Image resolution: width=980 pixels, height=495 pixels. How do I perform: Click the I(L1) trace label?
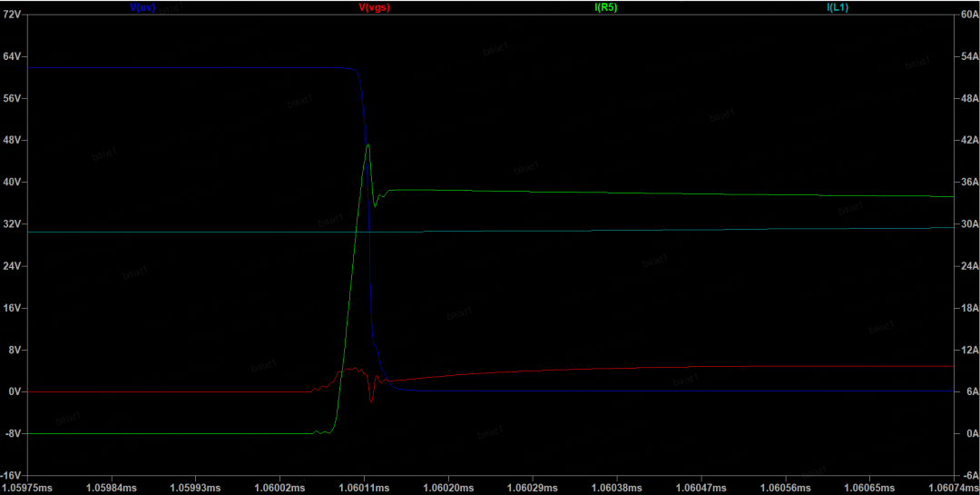pos(838,7)
